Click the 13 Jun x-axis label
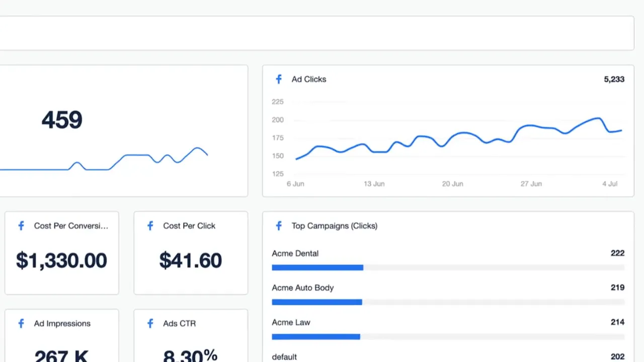644x362 pixels. (x=374, y=184)
